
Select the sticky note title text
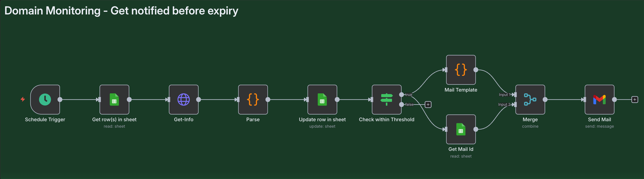(121, 11)
